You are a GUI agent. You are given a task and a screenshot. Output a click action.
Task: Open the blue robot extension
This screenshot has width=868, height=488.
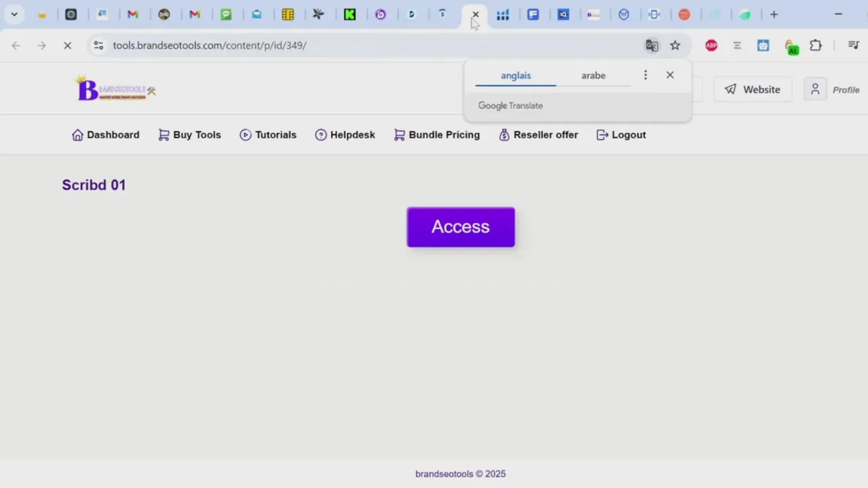(764, 45)
